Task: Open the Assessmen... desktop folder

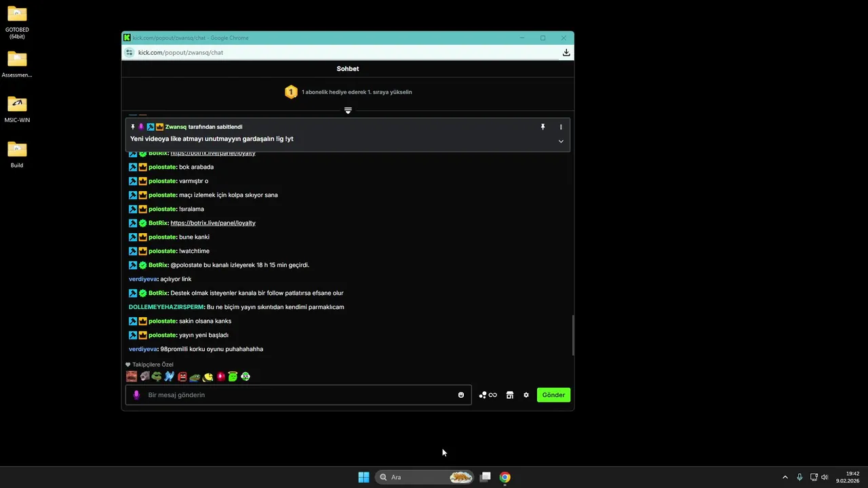Action: click(17, 65)
